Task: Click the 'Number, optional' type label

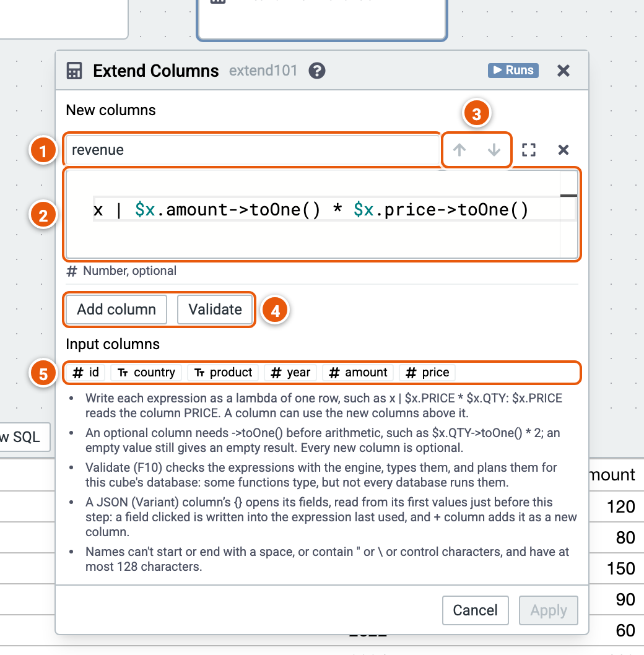Action: [x=129, y=271]
